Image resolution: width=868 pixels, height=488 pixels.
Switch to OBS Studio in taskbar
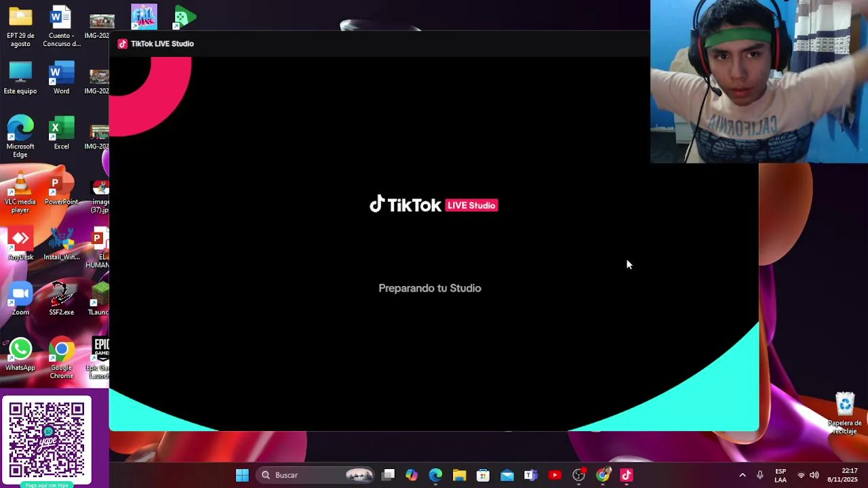tap(578, 475)
